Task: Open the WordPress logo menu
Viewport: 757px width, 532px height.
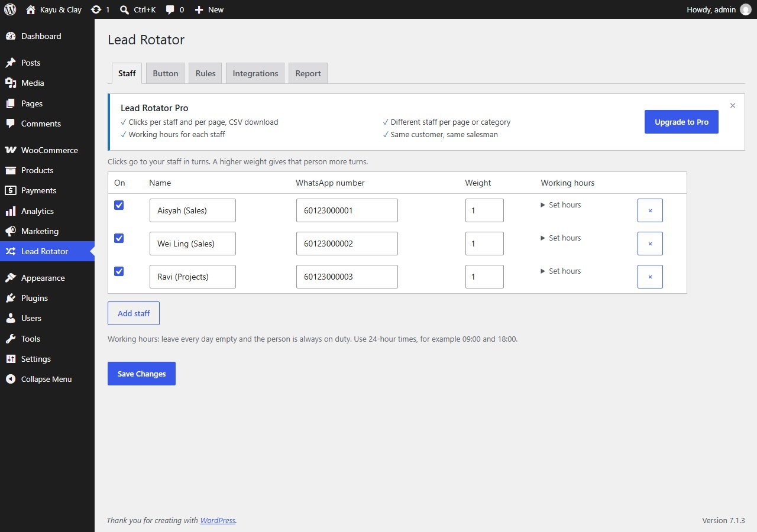Action: click(10, 9)
